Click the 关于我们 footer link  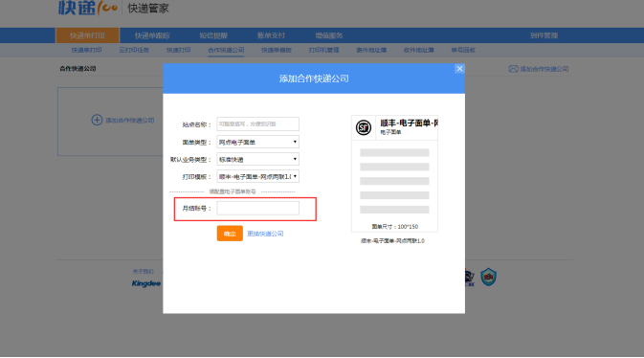pyautogui.click(x=143, y=271)
